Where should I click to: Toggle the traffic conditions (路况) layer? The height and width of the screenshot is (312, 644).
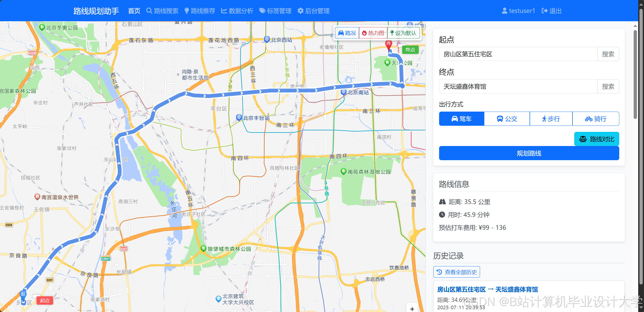coord(347,33)
